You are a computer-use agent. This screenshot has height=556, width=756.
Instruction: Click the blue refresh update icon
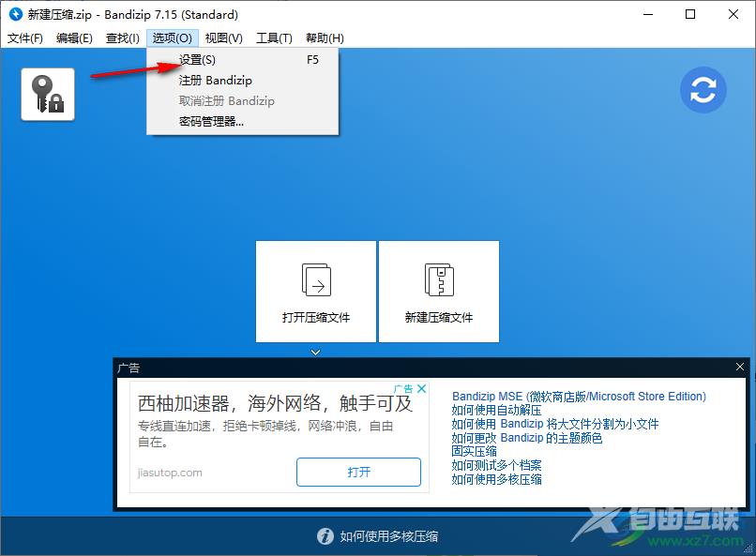tap(703, 90)
